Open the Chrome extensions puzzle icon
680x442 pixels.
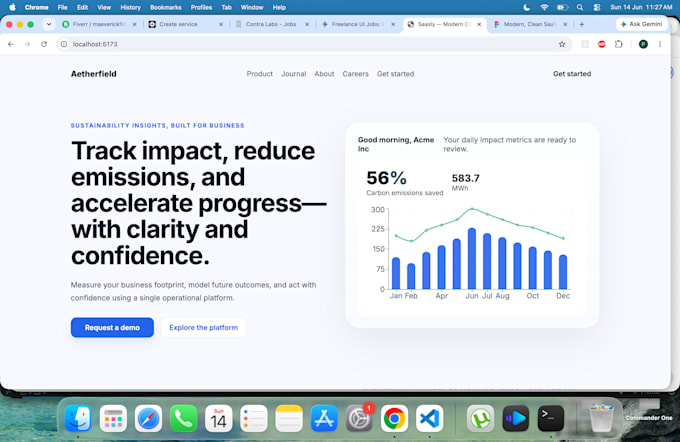pos(618,44)
